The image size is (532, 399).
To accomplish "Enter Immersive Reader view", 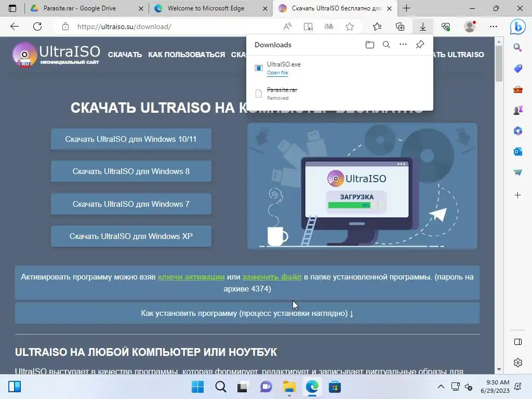I will click(308, 26).
